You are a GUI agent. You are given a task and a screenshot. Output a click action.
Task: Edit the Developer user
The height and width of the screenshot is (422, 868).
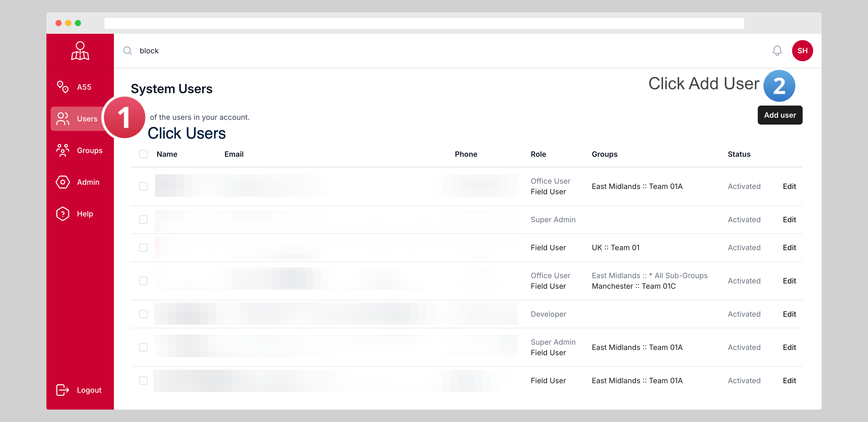[789, 314]
